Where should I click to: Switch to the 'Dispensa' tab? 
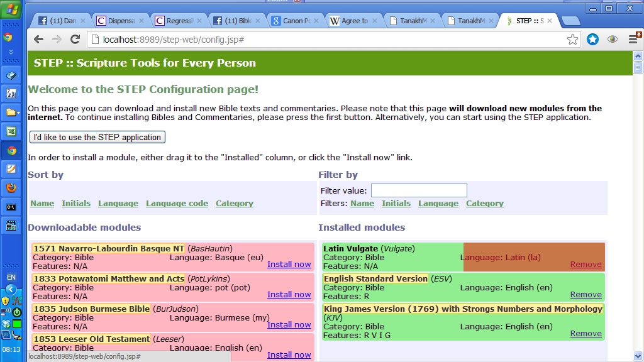pyautogui.click(x=120, y=21)
